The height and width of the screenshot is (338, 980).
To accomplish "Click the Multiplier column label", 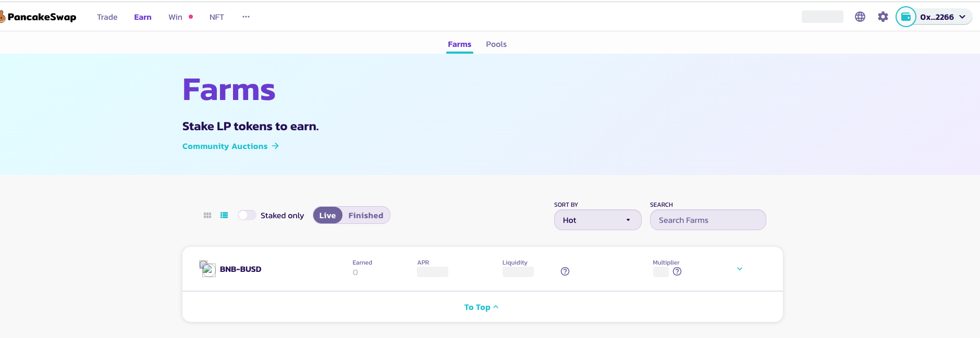I will coord(666,262).
